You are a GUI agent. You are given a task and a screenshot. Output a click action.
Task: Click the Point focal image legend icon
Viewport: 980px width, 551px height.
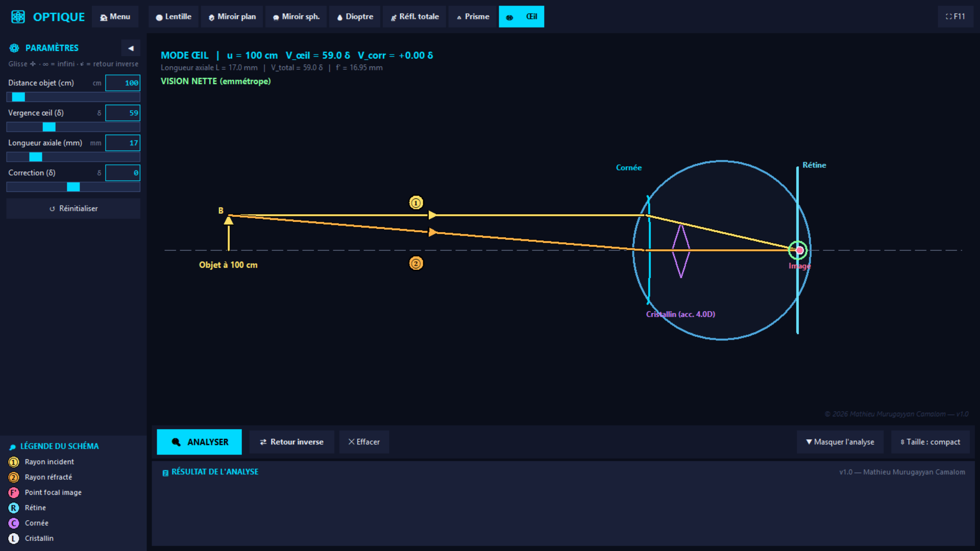coord(14,493)
